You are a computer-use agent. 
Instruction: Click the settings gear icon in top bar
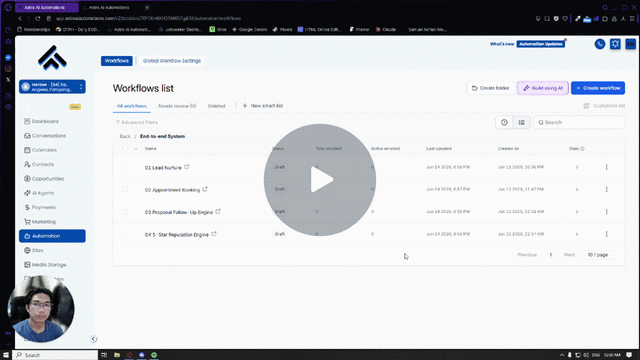(615, 44)
